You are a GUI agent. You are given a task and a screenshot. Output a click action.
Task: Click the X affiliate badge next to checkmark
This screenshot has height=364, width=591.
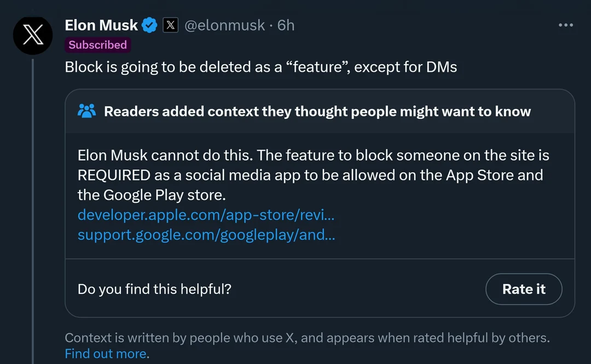click(171, 25)
